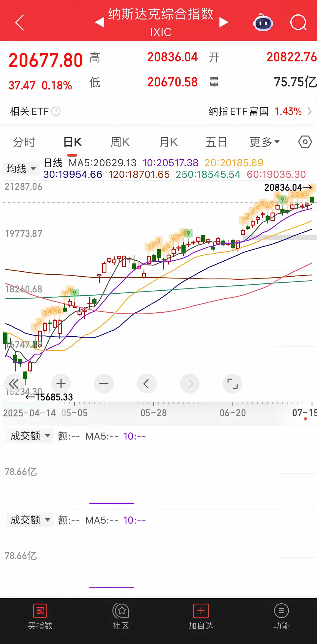Tap 买指数 in bottom bar
Image resolution: width=317 pixels, height=644 pixels.
tap(40, 617)
